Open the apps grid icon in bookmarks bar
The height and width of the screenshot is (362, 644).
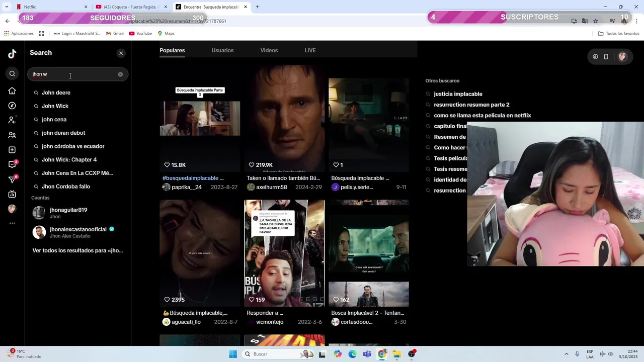tap(41, 34)
